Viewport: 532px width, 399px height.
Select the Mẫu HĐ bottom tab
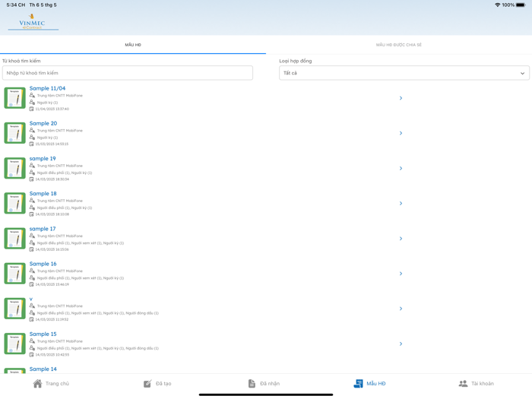(x=369, y=383)
